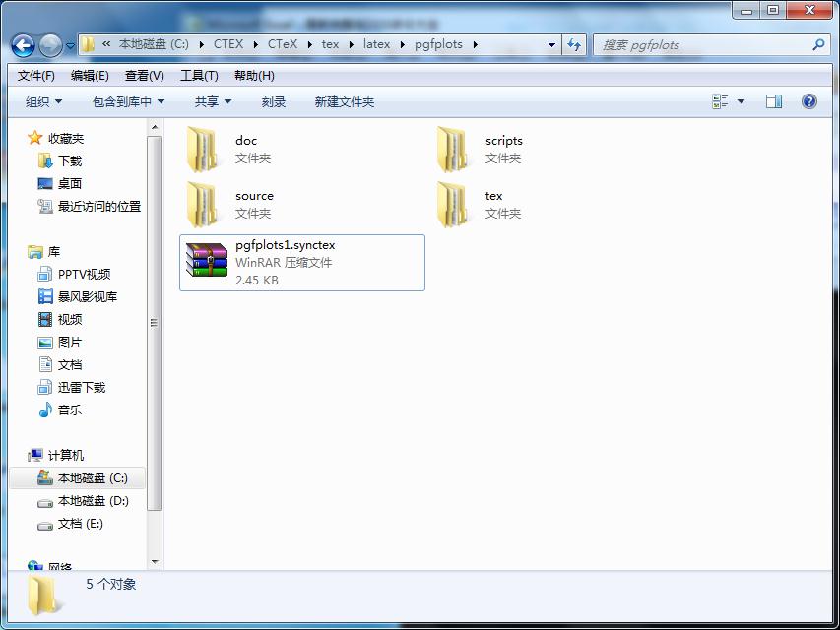Show the preview pane
This screenshot has width=840, height=630.
coord(773,101)
